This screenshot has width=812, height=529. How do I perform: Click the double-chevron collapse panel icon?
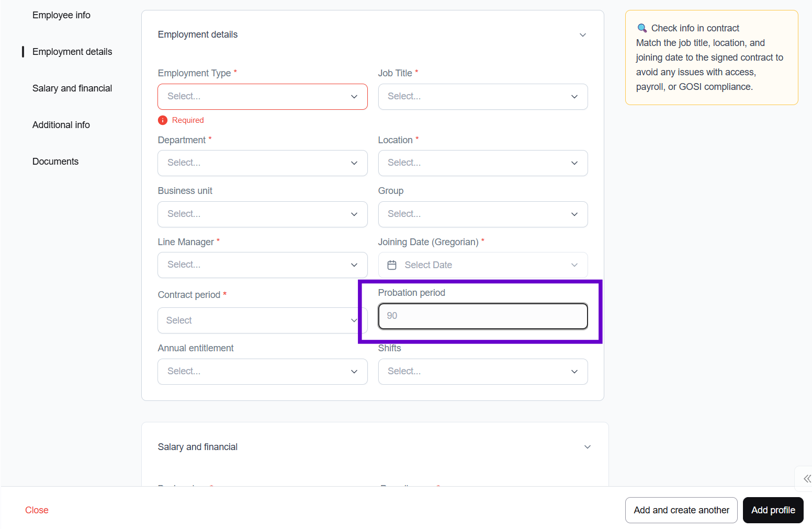coord(807,478)
